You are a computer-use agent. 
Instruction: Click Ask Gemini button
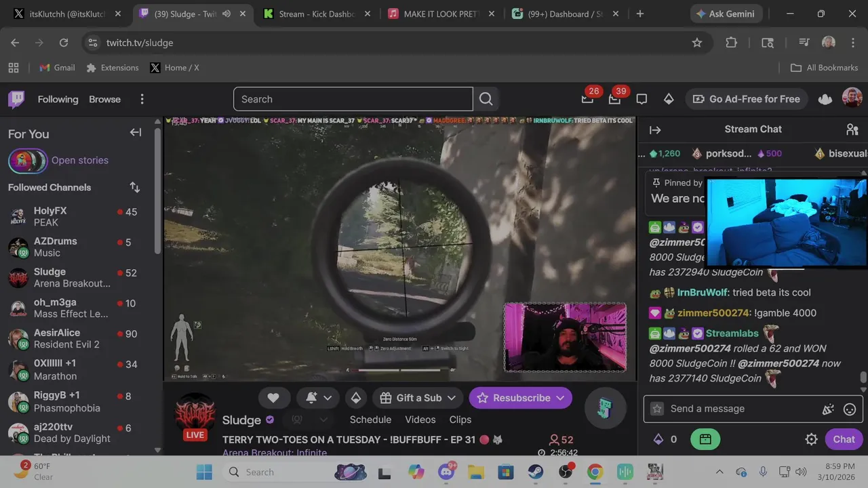(726, 14)
